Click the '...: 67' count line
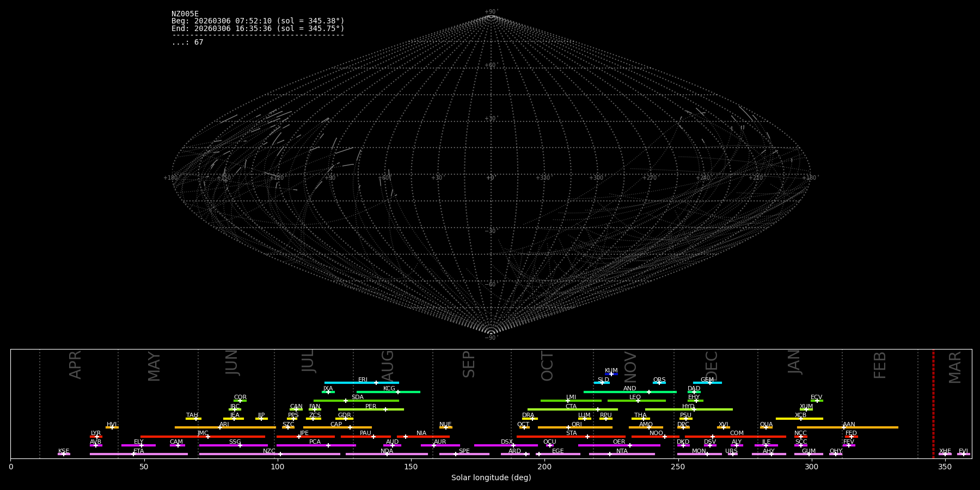980x490 pixels. (x=187, y=42)
